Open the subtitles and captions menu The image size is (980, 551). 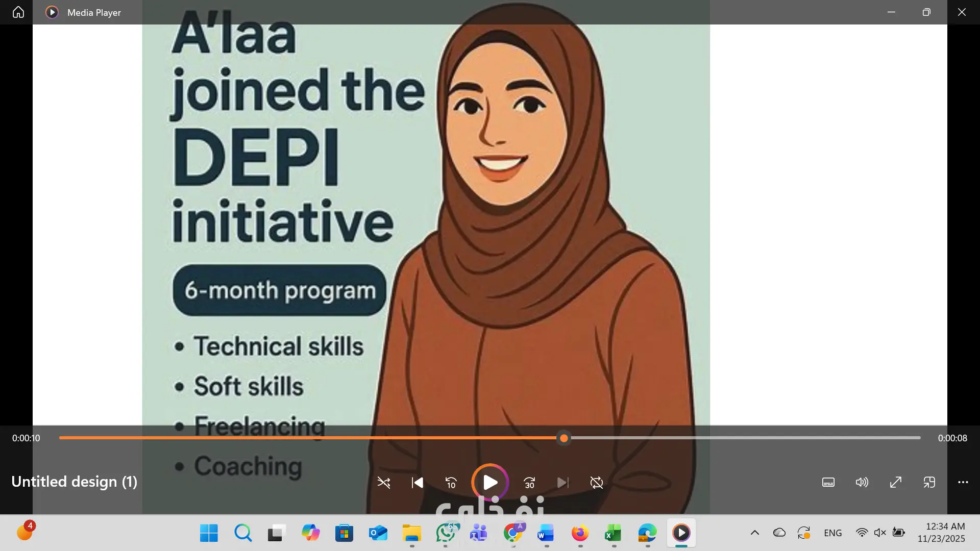[828, 483]
